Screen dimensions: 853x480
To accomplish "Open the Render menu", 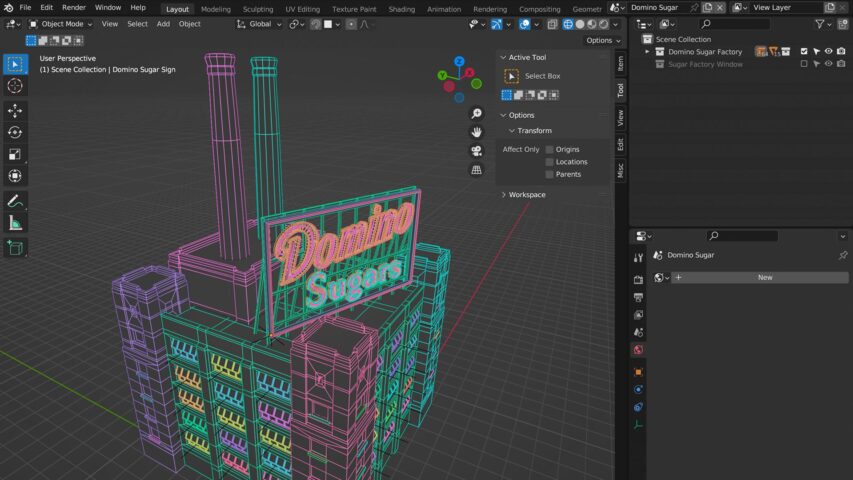I will tap(73, 8).
